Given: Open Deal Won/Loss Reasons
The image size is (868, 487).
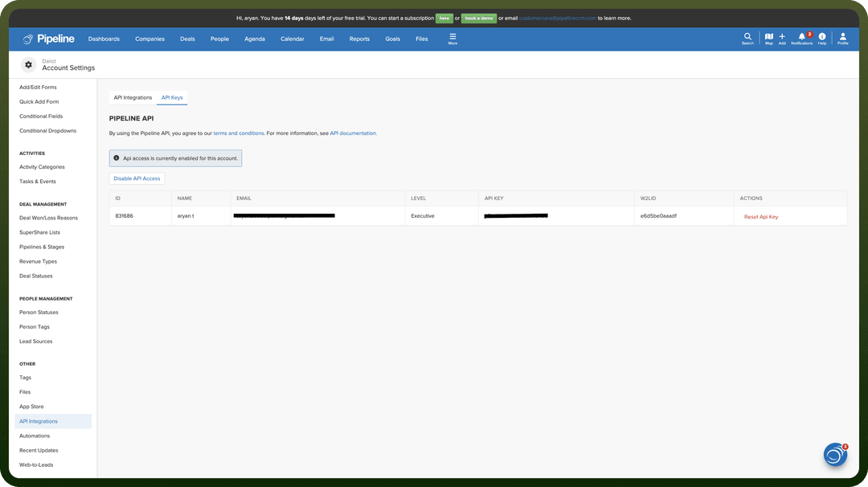Looking at the screenshot, I should [x=48, y=218].
